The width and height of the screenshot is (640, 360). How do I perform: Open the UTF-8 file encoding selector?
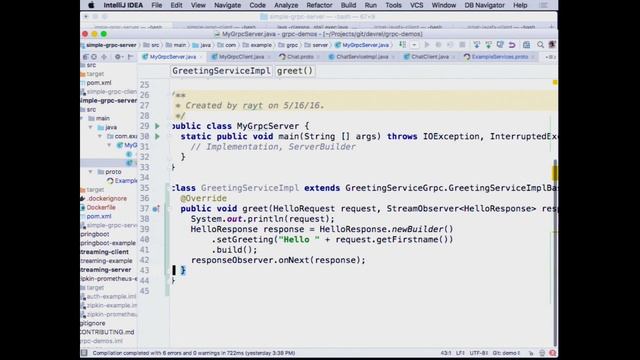click(x=478, y=353)
